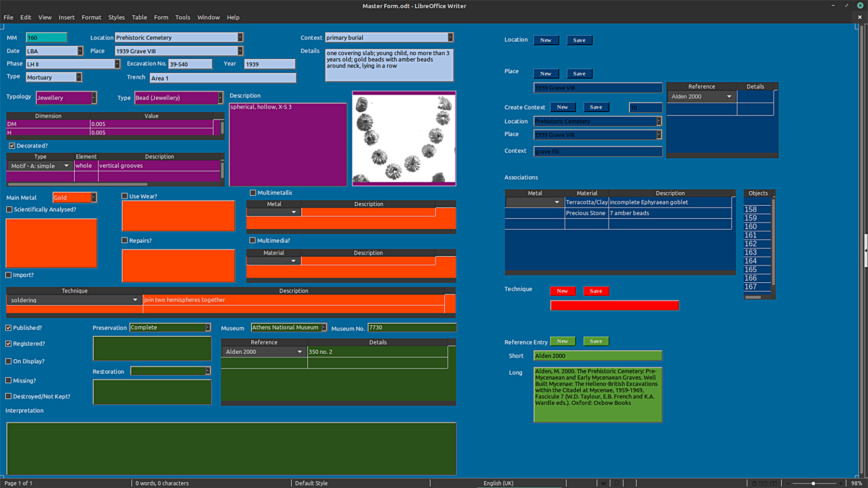Image resolution: width=868 pixels, height=488 pixels.
Task: Open the Form menu
Action: click(161, 17)
